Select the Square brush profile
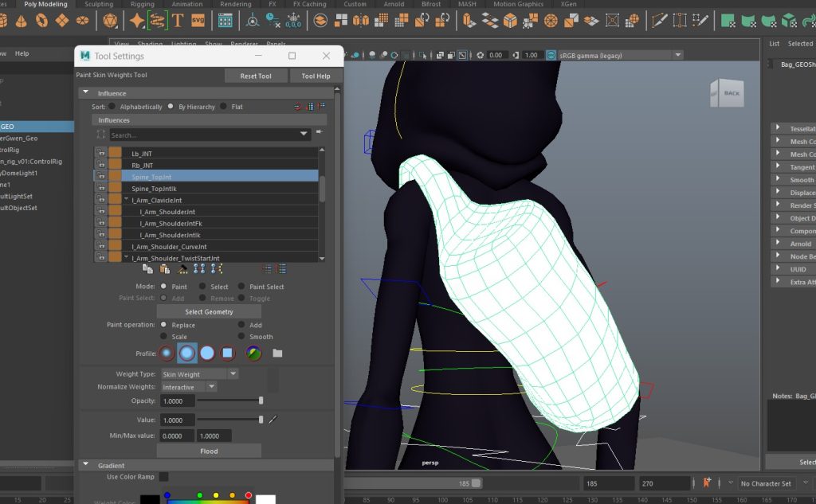 (x=227, y=354)
